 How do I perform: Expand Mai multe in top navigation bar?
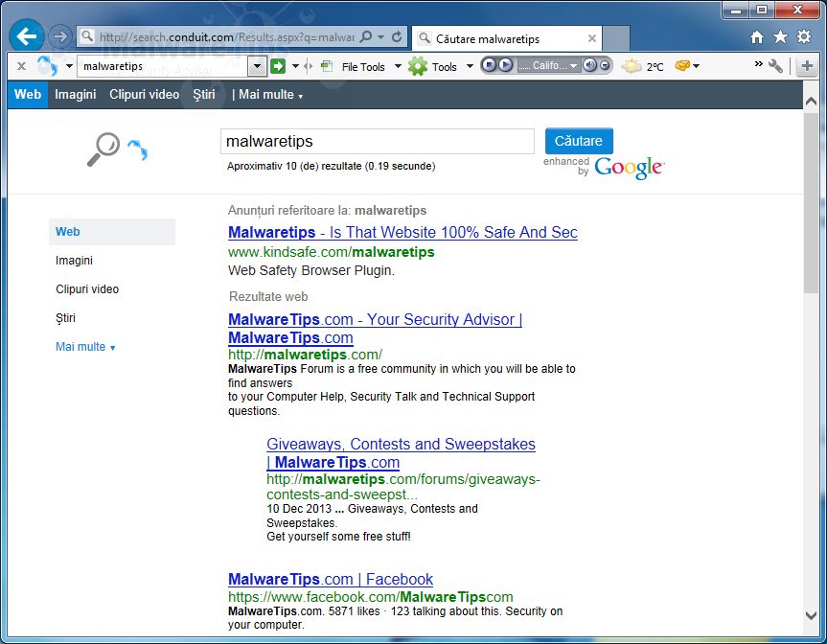point(271,95)
